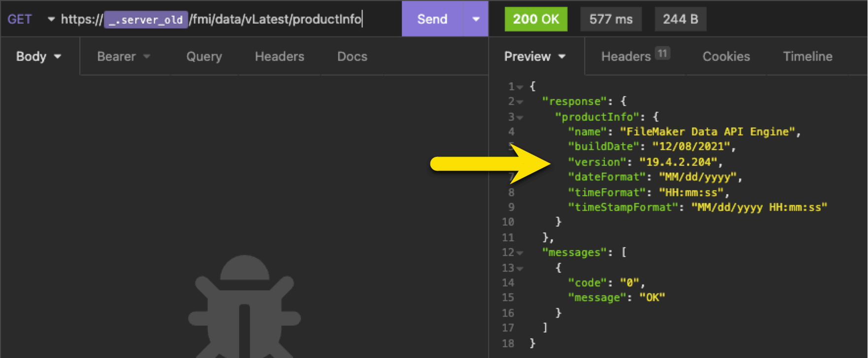Collapse the root JSON object on line 1
Viewport: 868px width, 358px height.
point(520,87)
